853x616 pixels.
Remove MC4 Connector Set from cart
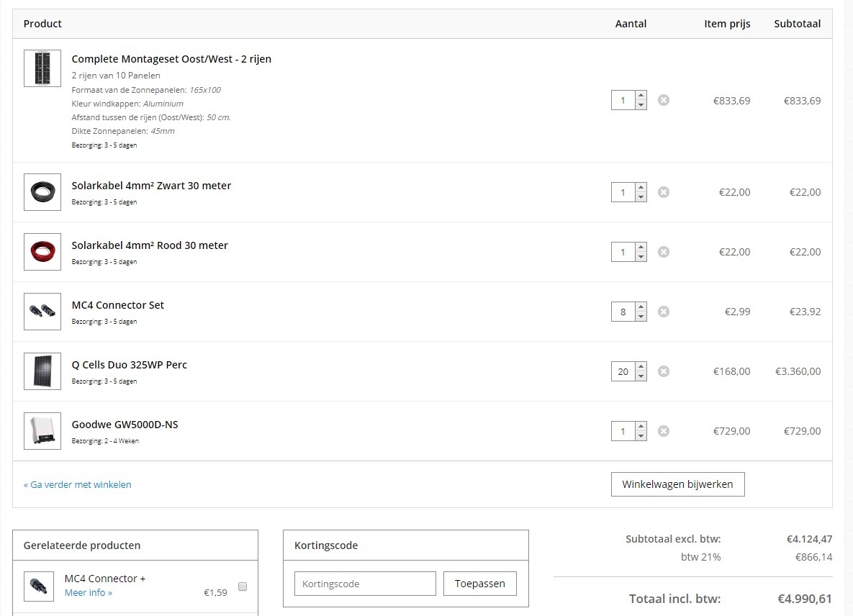click(x=664, y=312)
